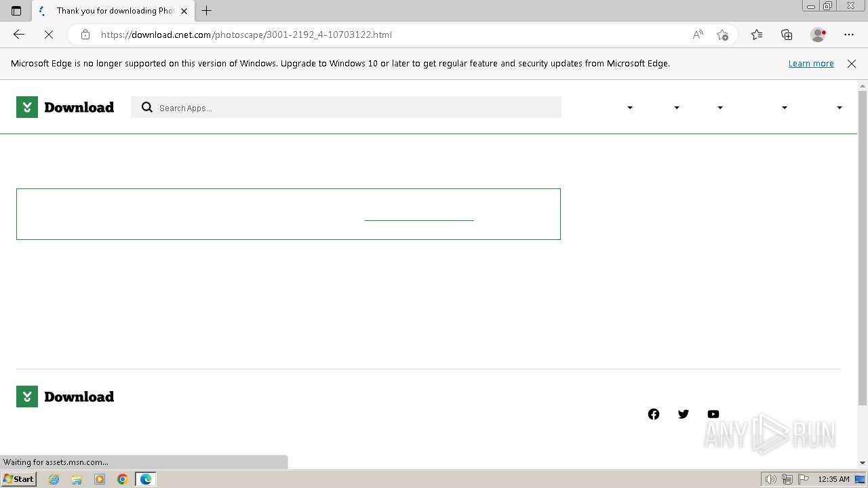
Task: Activate the Read aloud icon
Action: pyautogui.click(x=698, y=35)
